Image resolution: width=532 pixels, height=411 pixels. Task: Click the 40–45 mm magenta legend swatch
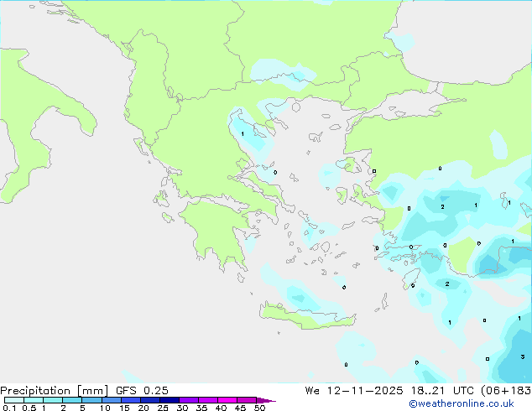pos(227,400)
